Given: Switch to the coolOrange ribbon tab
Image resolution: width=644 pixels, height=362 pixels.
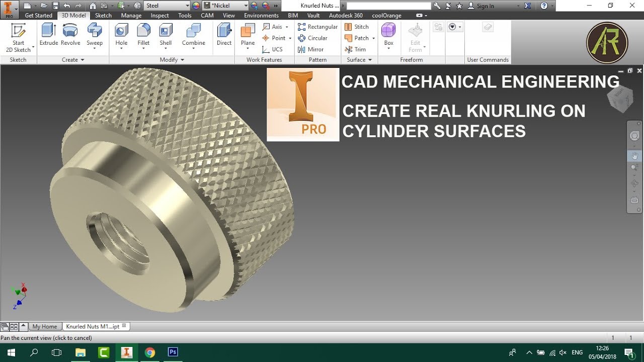Looking at the screenshot, I should pyautogui.click(x=386, y=16).
